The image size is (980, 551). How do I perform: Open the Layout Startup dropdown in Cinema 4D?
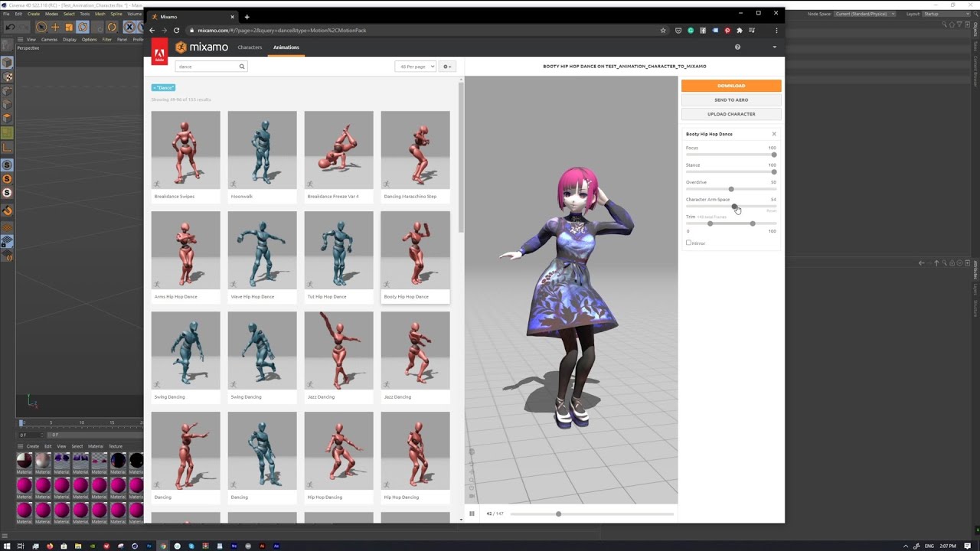pyautogui.click(x=945, y=14)
